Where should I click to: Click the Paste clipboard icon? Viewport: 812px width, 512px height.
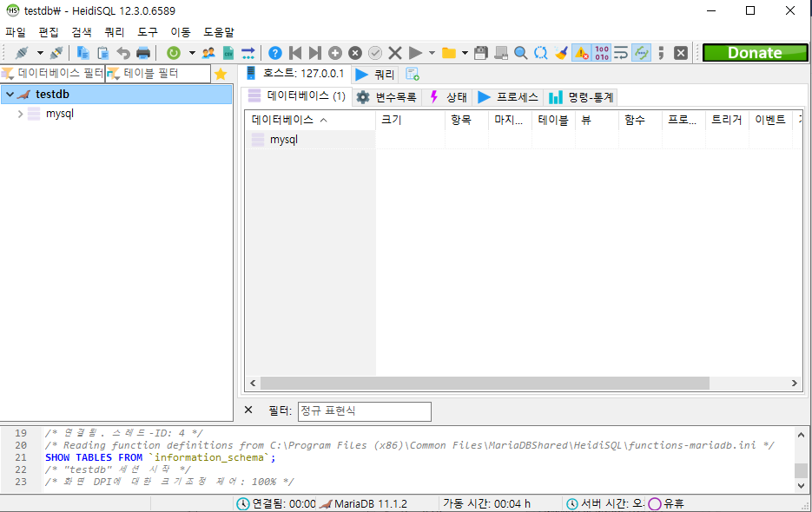click(x=103, y=53)
